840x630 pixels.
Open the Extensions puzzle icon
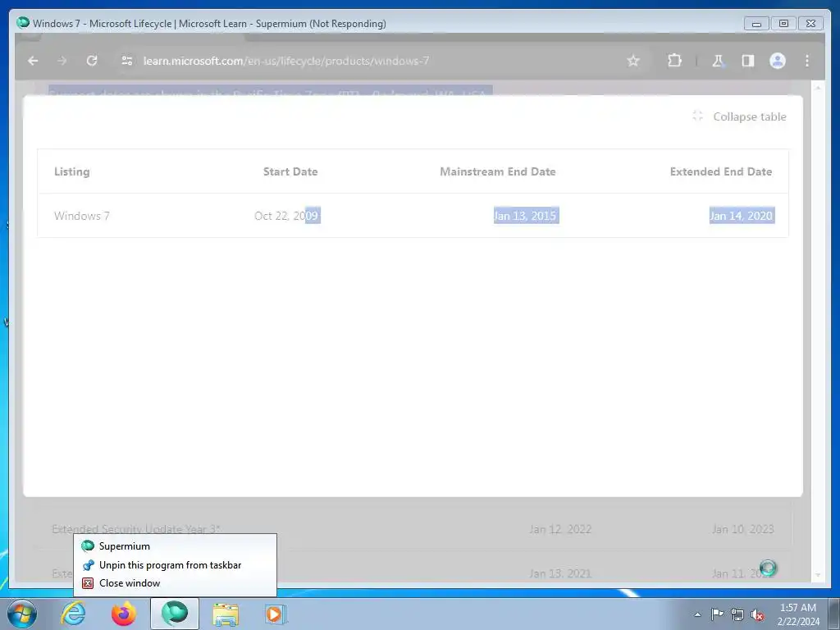coord(674,61)
